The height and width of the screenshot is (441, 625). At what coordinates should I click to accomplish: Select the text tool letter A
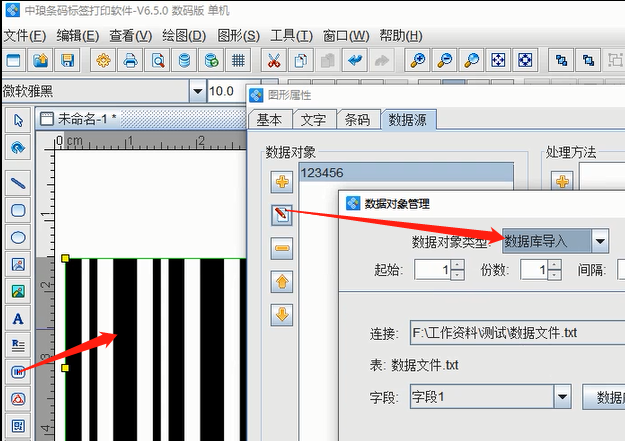click(18, 318)
